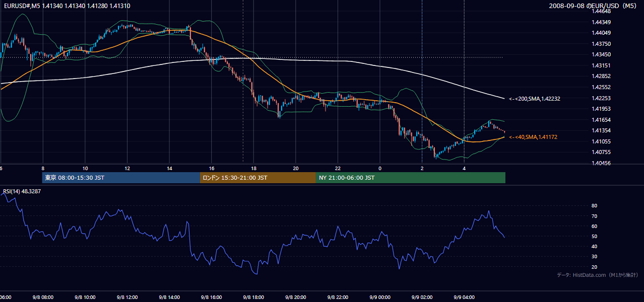The width and height of the screenshot is (644, 302).
Task: Click RSI scale value 80
Action: point(595,206)
